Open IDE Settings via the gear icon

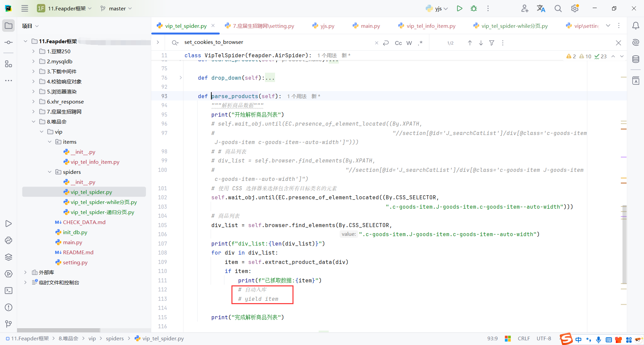pyautogui.click(x=575, y=8)
